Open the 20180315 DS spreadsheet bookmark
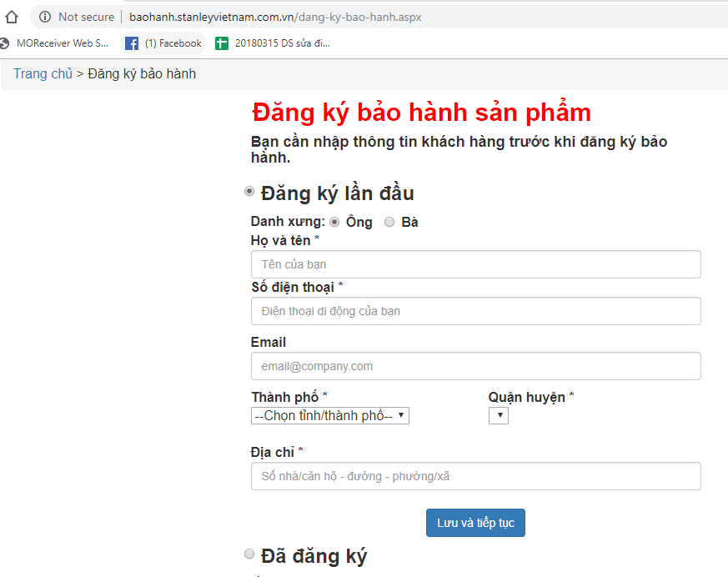This screenshot has width=728, height=577. (273, 43)
